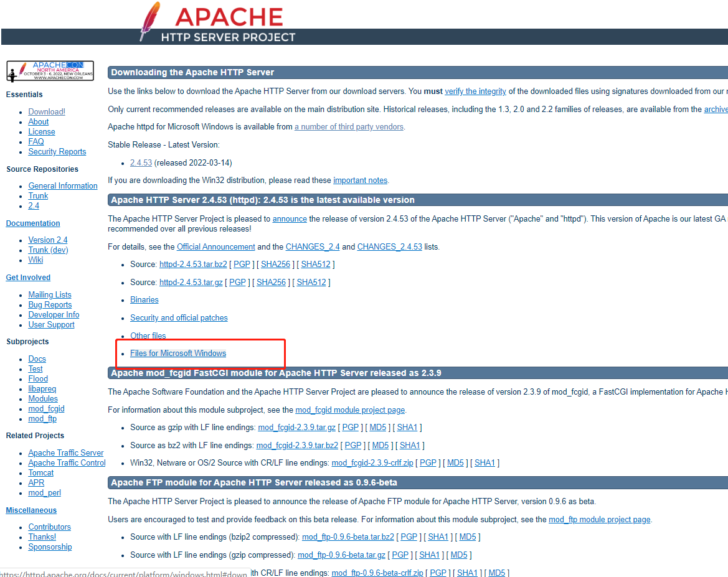Open the CHANGES_2.4.53 link

(x=390, y=247)
